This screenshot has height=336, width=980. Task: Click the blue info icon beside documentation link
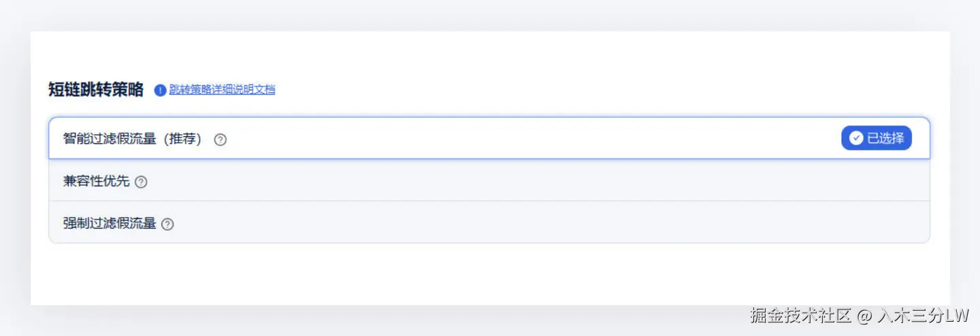[x=161, y=90]
